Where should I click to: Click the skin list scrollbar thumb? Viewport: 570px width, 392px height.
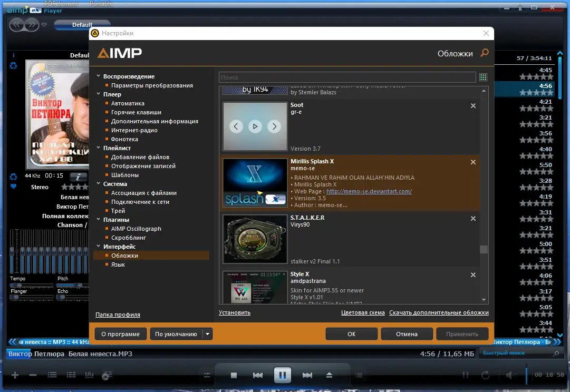click(x=484, y=250)
